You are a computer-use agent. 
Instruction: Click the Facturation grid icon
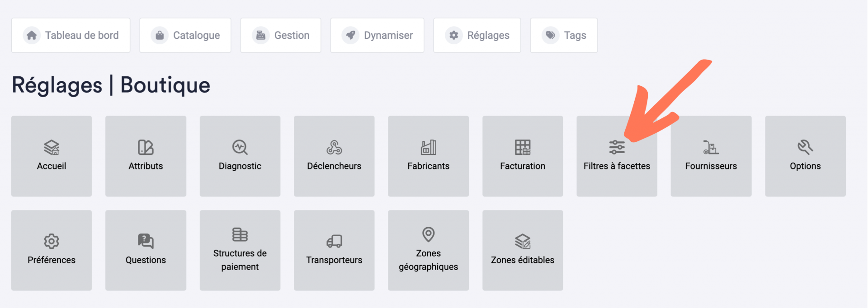(x=523, y=147)
